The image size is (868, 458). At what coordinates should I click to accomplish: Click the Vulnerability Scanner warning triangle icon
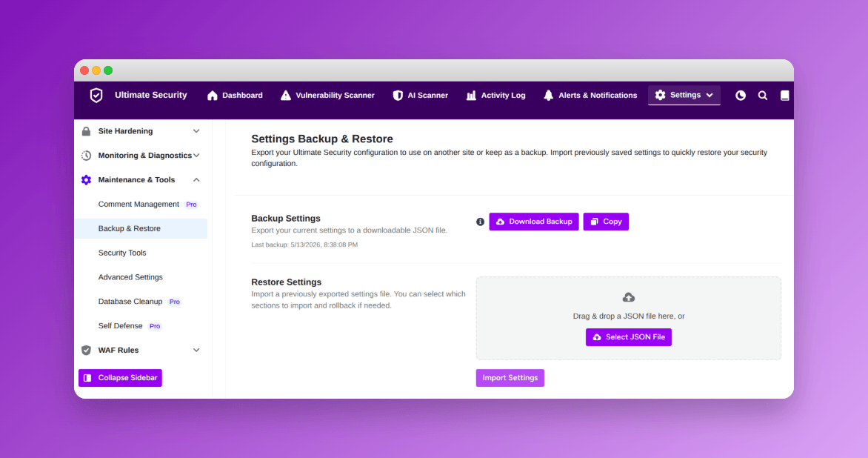[x=286, y=96]
